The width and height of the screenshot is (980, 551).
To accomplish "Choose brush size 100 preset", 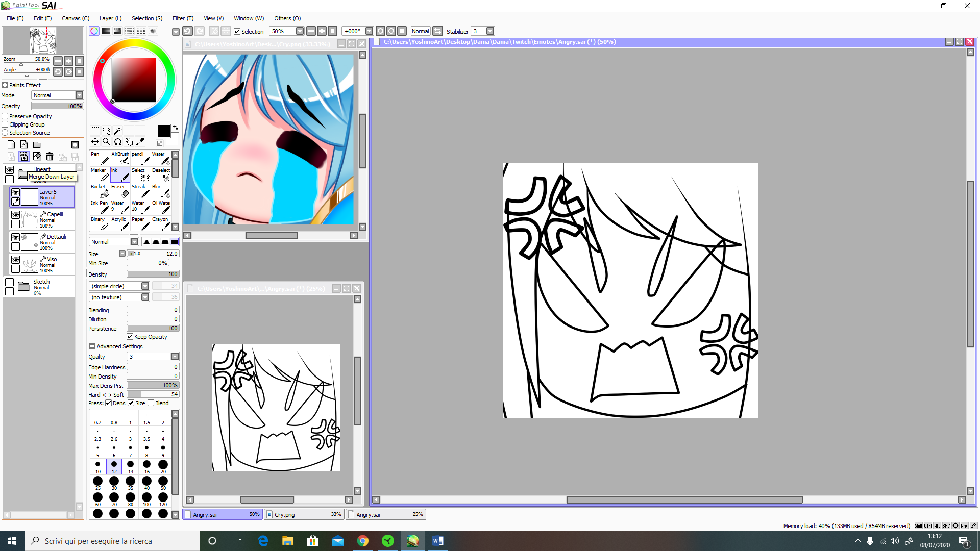I will [x=146, y=499].
